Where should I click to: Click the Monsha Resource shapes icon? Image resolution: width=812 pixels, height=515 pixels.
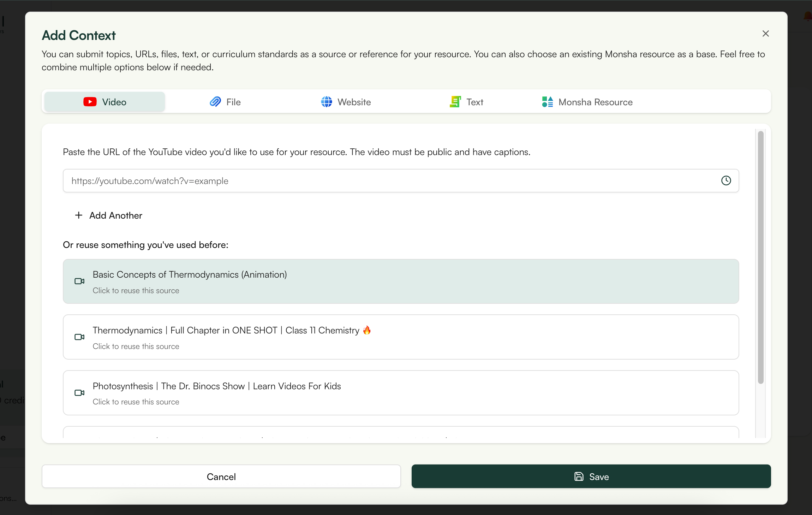point(547,102)
